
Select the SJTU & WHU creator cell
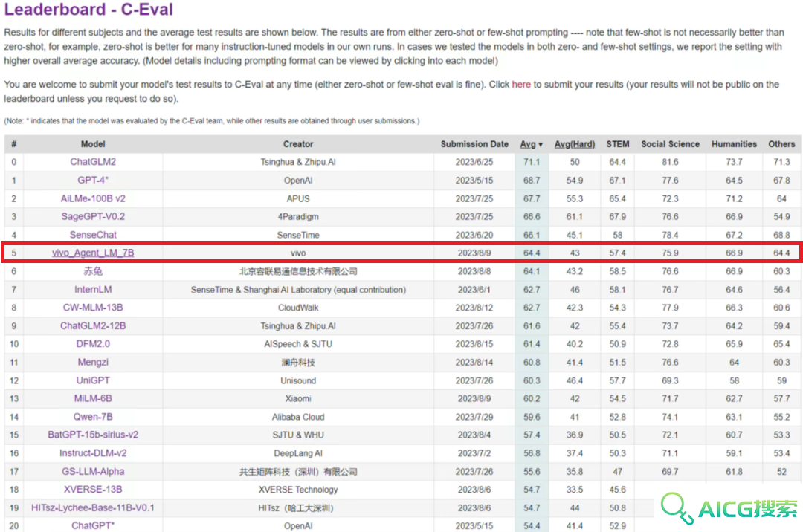(298, 435)
